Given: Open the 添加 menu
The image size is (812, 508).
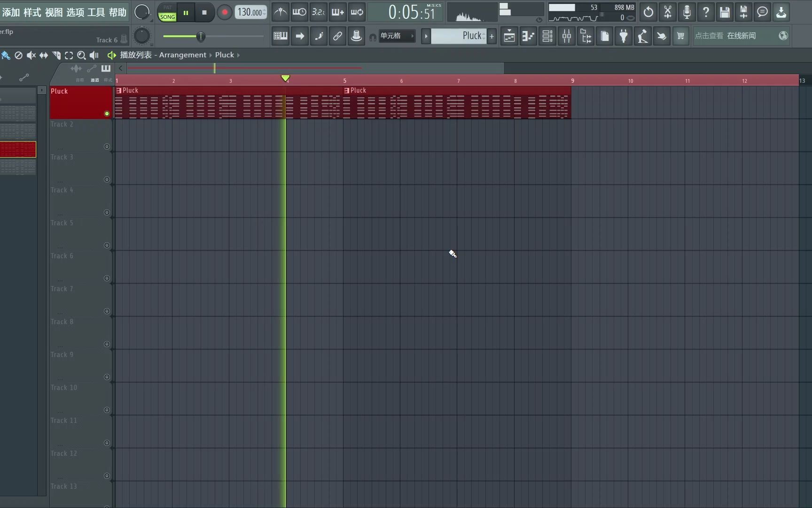Looking at the screenshot, I should [x=10, y=12].
